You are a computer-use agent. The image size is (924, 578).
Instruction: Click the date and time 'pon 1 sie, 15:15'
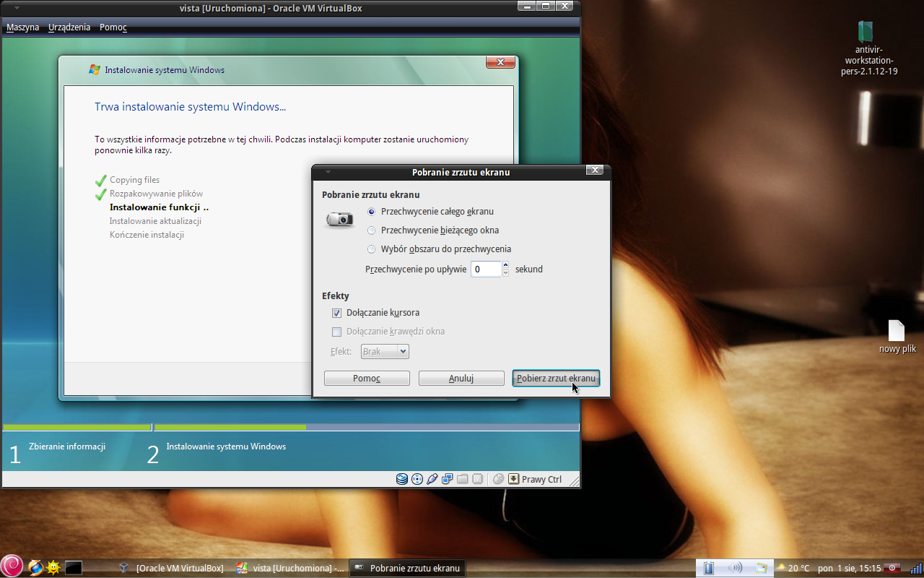point(849,568)
